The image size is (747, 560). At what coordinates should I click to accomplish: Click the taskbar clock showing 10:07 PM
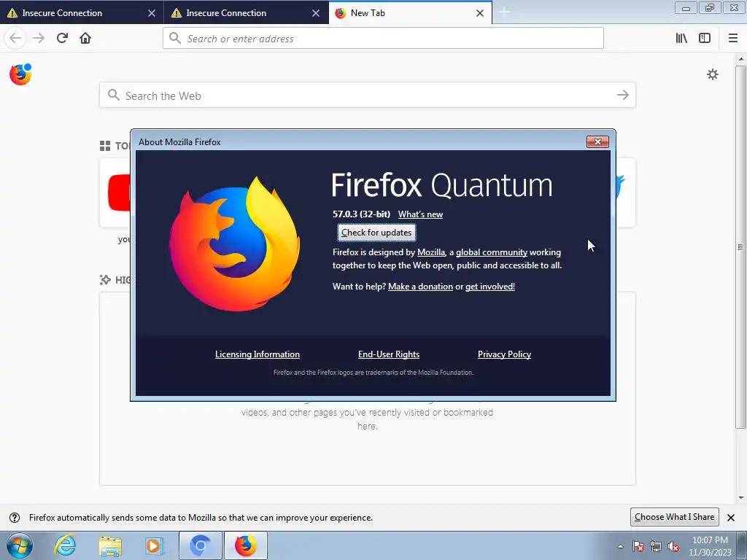[709, 546]
